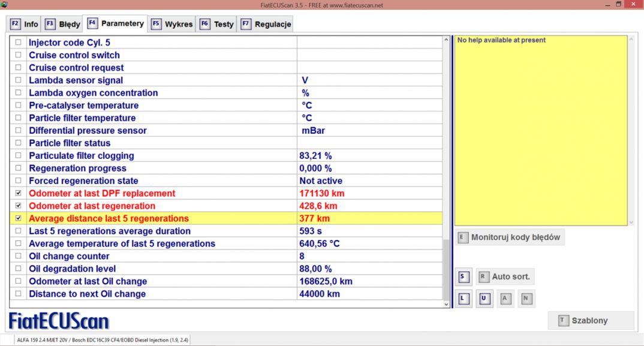Open the Wykres tab

[x=173, y=25]
